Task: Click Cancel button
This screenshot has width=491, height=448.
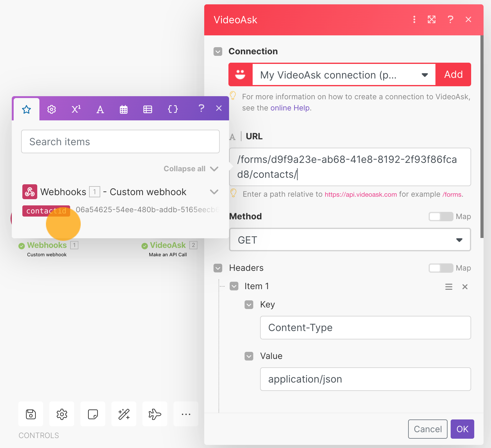Action: [x=428, y=429]
